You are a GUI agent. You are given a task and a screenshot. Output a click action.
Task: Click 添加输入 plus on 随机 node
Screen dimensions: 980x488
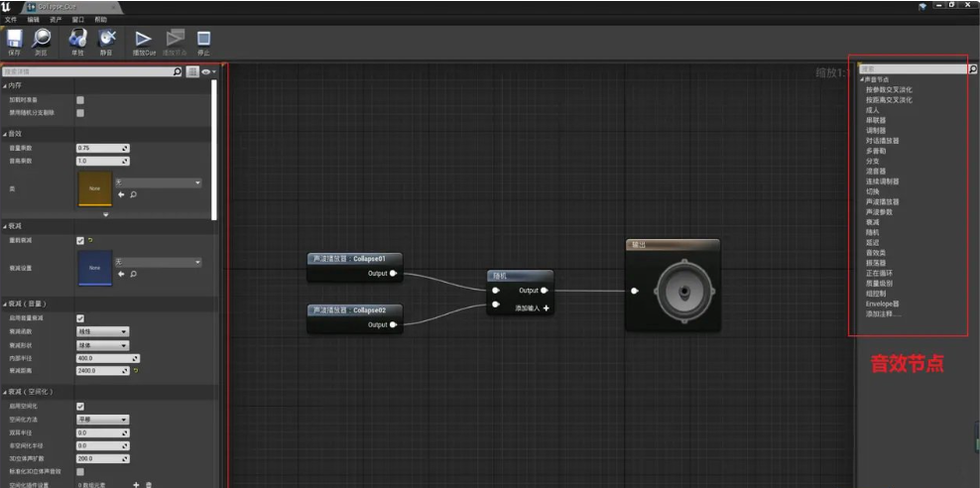pos(546,308)
